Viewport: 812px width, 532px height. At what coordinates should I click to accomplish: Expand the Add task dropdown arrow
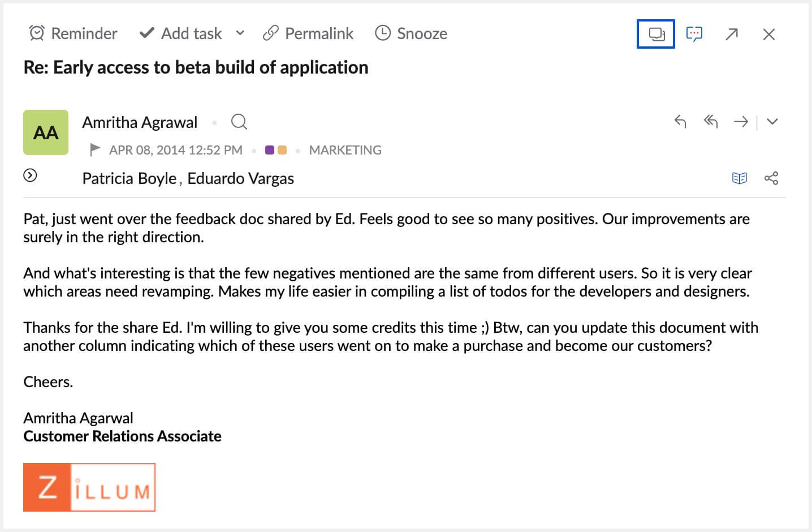click(240, 33)
